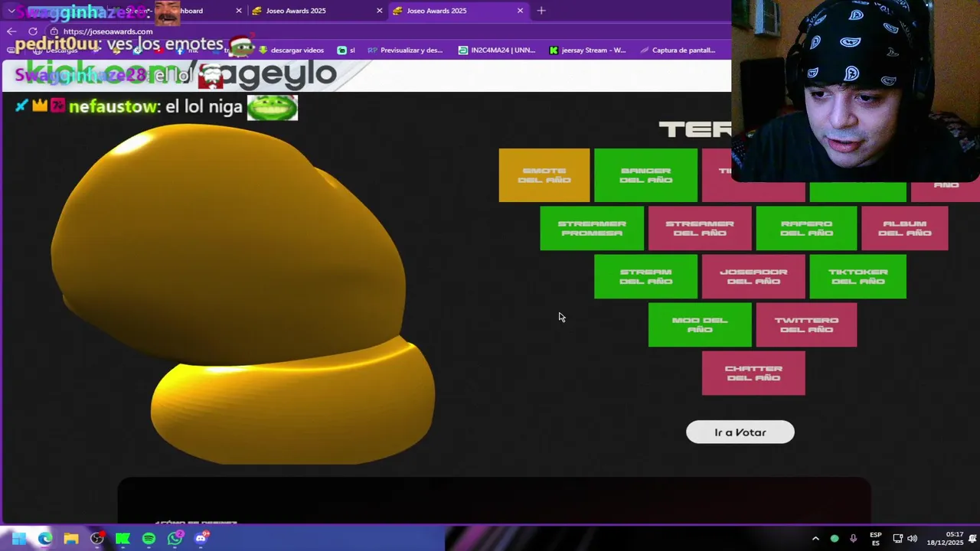Select the Emote del Año category
The height and width of the screenshot is (551, 980).
click(544, 175)
